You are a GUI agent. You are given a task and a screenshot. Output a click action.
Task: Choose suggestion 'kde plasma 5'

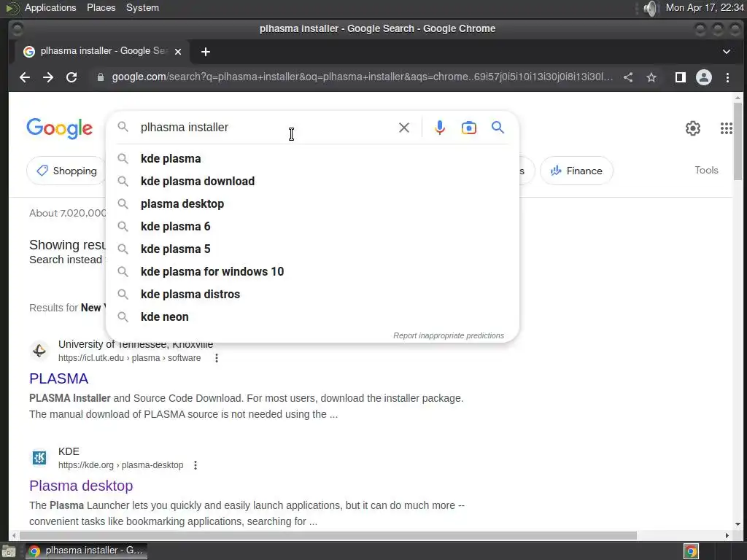pyautogui.click(x=312, y=249)
